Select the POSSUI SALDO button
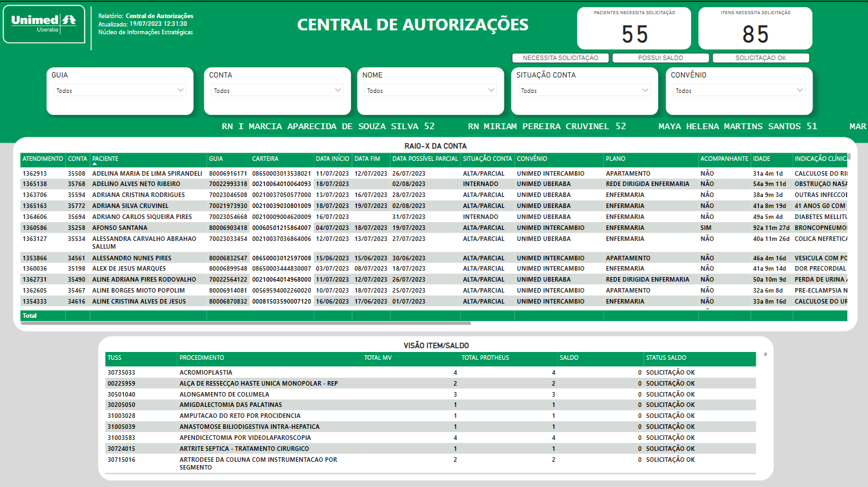868x487 pixels. [660, 58]
